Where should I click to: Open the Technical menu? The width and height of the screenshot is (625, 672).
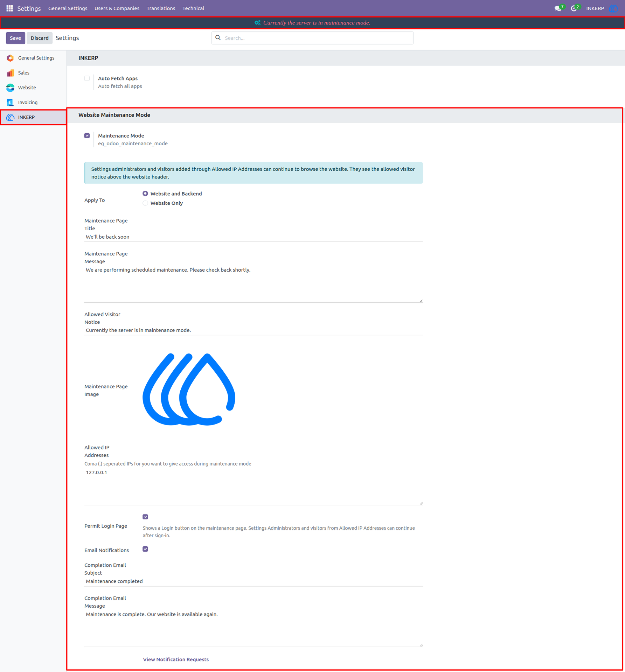(x=193, y=8)
